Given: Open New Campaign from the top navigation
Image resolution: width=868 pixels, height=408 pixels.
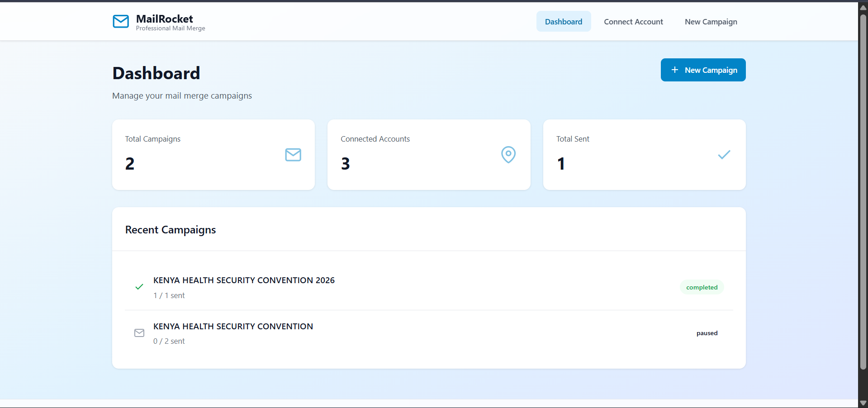Looking at the screenshot, I should click(x=711, y=22).
